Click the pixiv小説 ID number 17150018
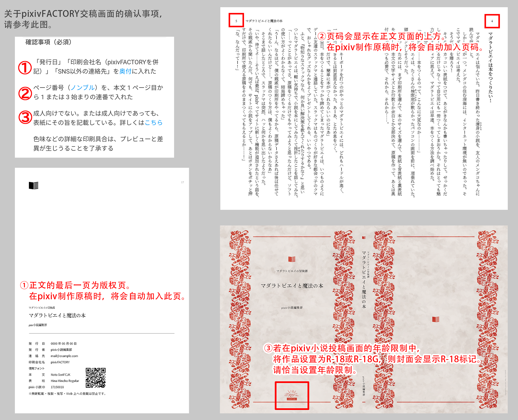This screenshot has height=420, width=518. click(57, 387)
